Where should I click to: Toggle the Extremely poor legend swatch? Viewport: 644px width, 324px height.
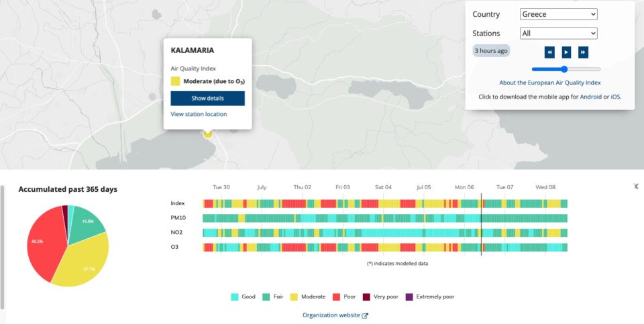coord(409,296)
